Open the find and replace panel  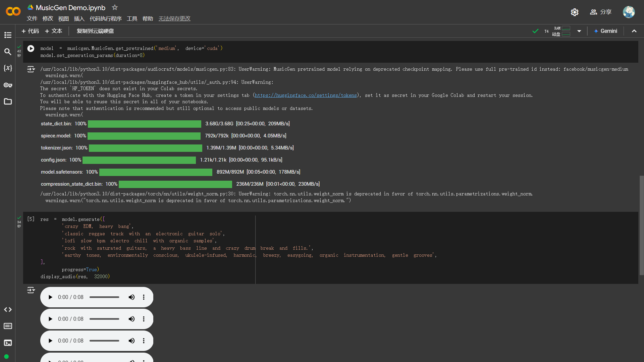click(x=8, y=52)
